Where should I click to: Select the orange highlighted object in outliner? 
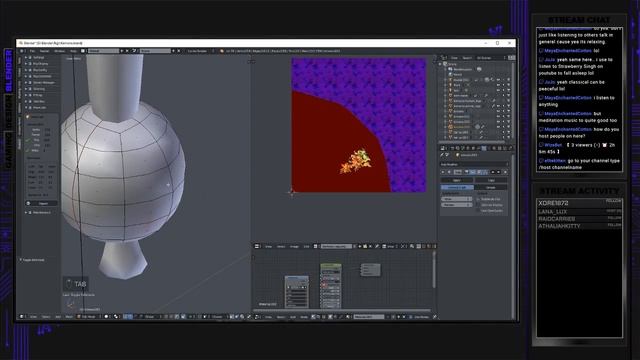(463, 127)
